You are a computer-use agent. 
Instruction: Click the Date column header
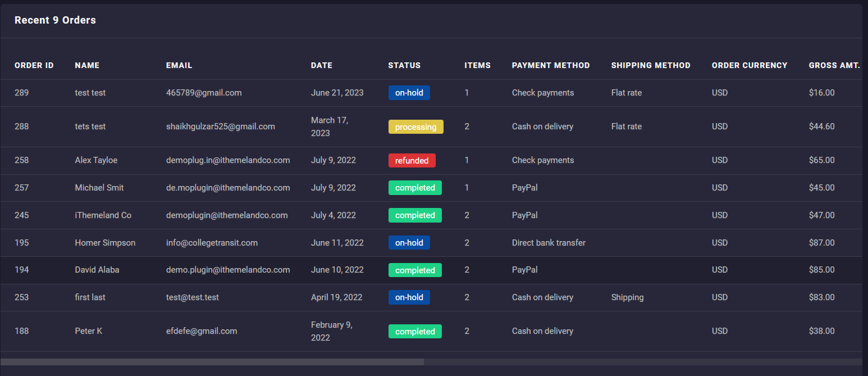(322, 65)
